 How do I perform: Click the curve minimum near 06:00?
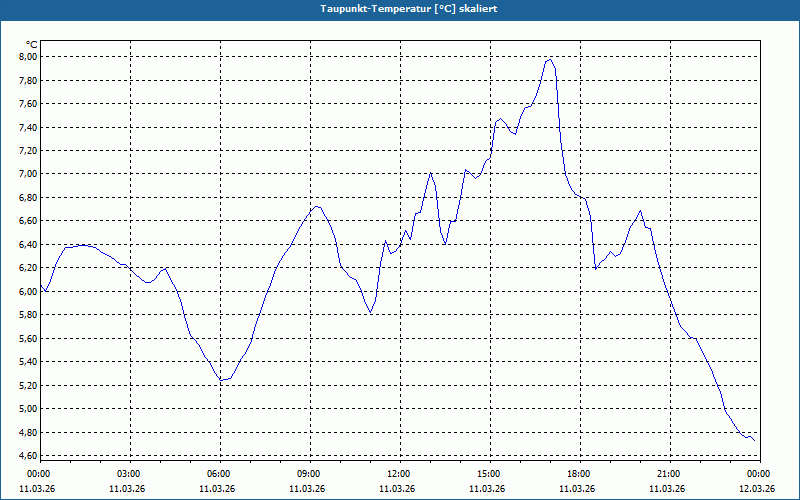(221, 380)
